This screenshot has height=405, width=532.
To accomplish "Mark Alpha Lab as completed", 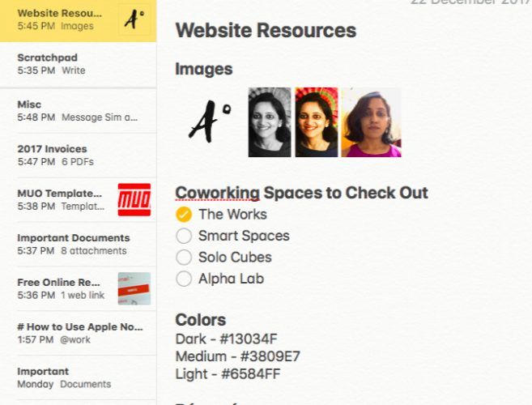I will (184, 279).
